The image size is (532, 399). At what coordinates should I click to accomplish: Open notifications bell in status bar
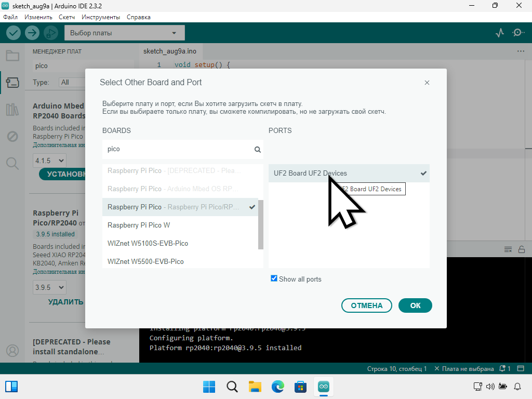click(504, 368)
